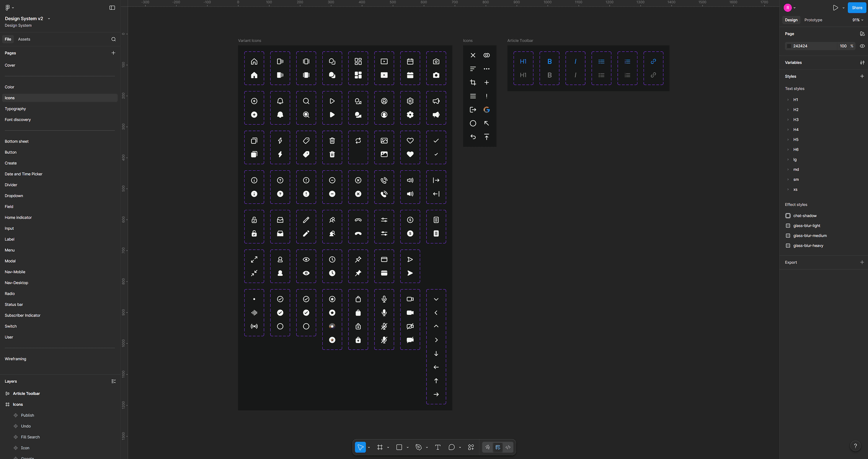
Task: Select the Article Toolbar layer
Action: click(x=26, y=394)
